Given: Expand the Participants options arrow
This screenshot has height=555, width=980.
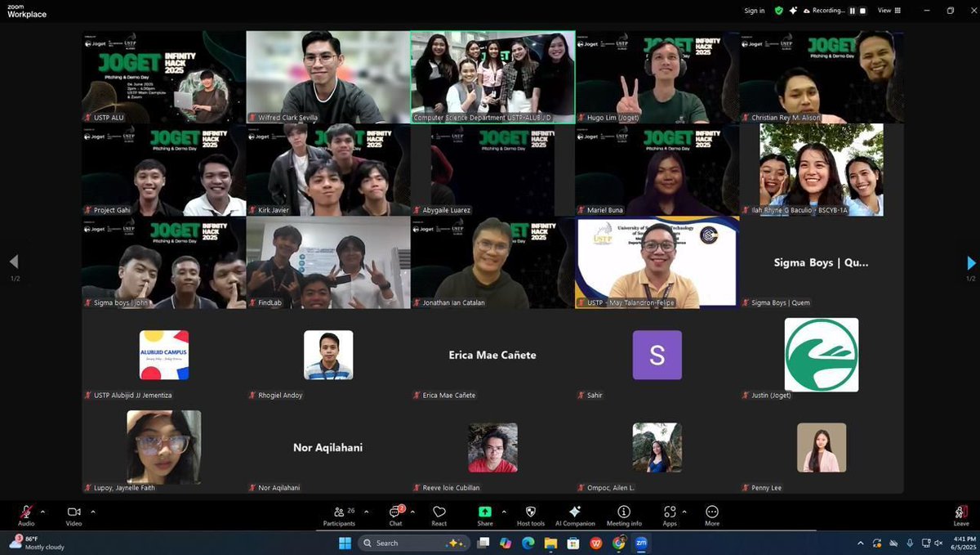Looking at the screenshot, I should click(366, 512).
